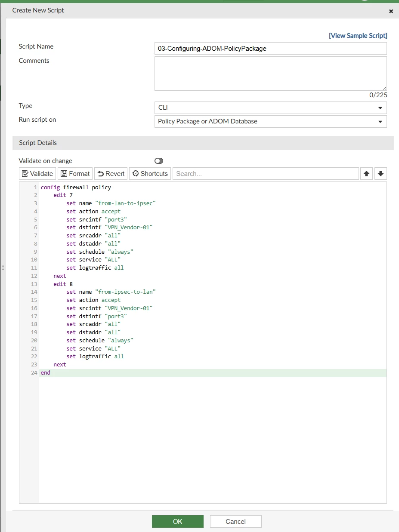
Task: Click line 1 'config firewall policy'
Action: point(76,187)
